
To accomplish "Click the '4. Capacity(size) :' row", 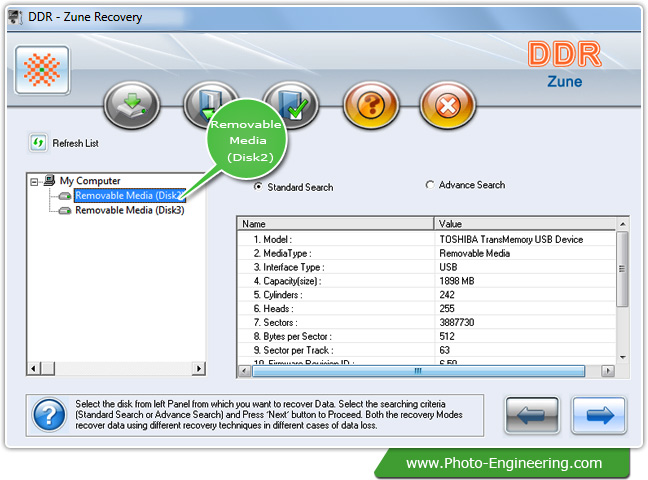I will 288,281.
